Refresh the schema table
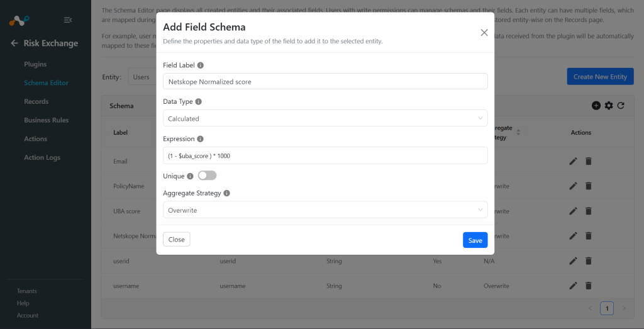The height and width of the screenshot is (329, 644). (x=621, y=106)
